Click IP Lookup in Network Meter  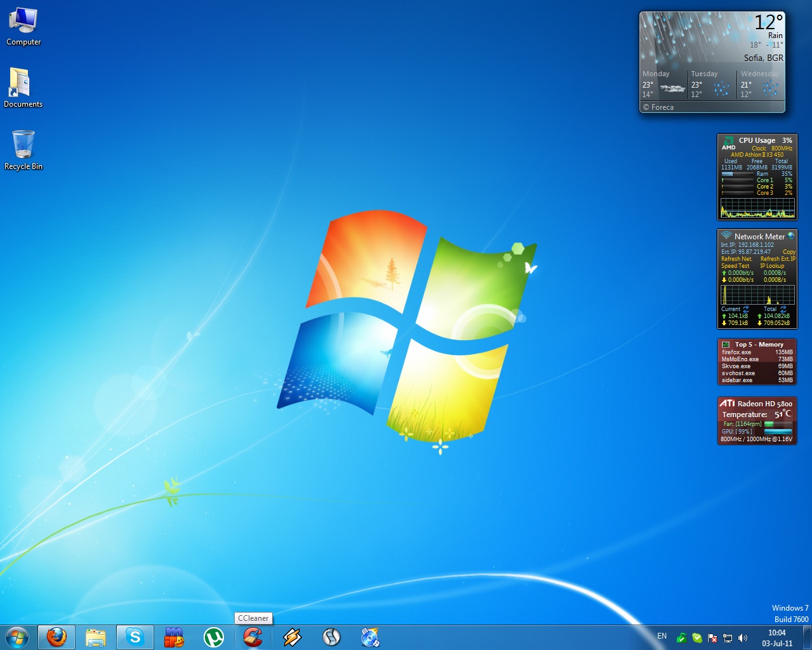(x=772, y=266)
